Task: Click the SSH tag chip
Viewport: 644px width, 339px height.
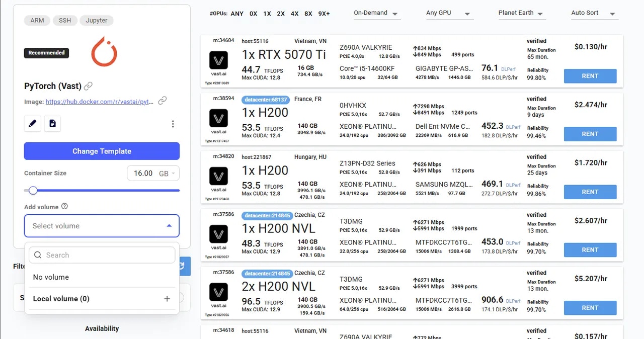Action: (65, 21)
